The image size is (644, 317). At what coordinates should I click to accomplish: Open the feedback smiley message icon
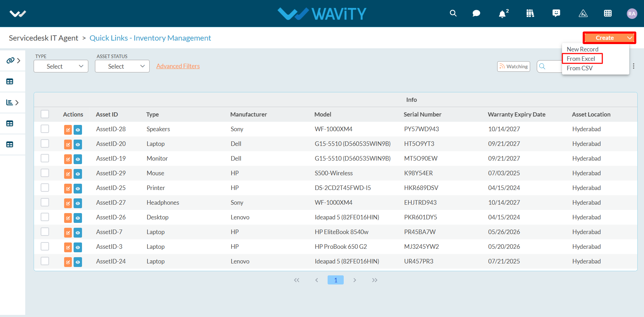[x=556, y=13]
